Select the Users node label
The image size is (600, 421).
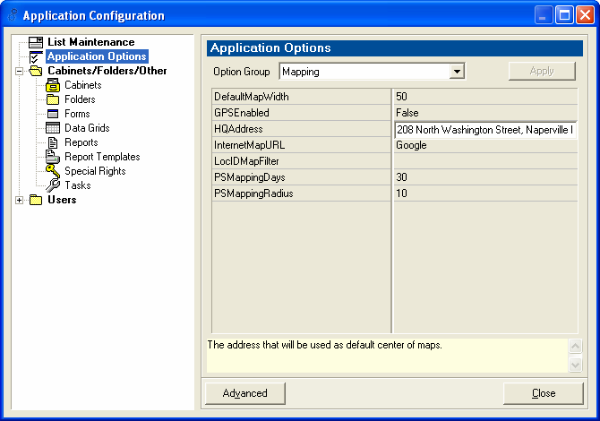[62, 200]
